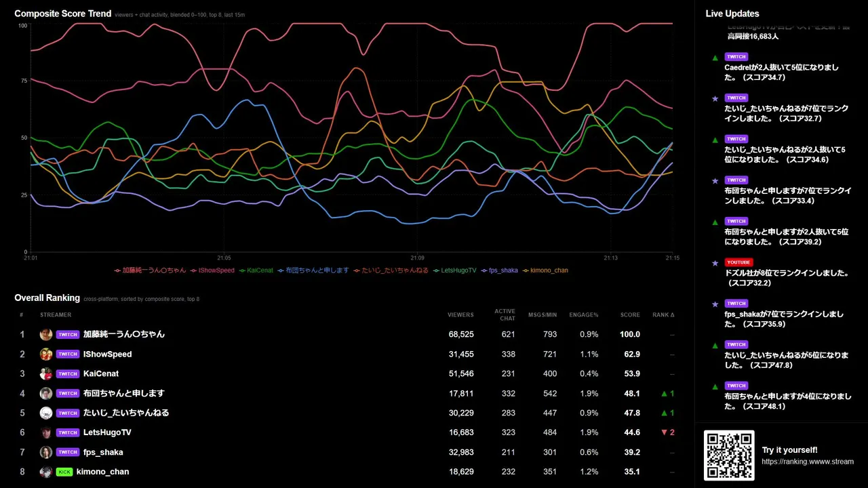The width and height of the screenshot is (868, 488).
Task: Click the star icon beside the fps_shaka update
Action: click(x=715, y=304)
